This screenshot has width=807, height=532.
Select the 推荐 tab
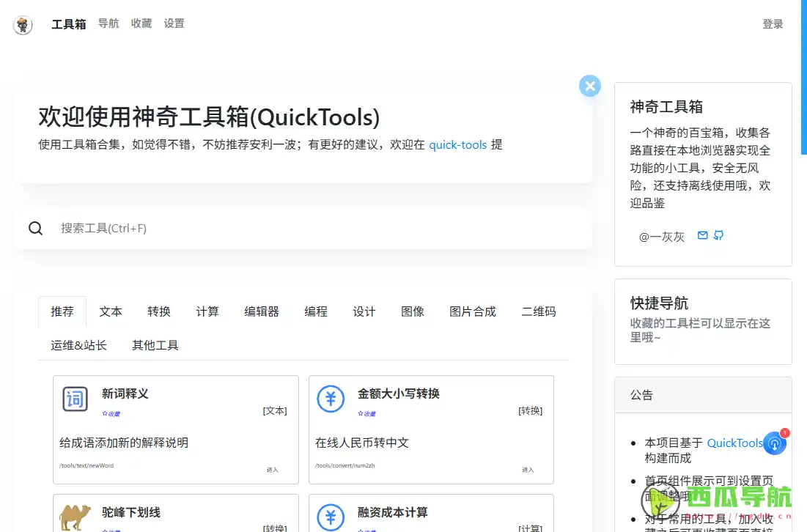click(x=62, y=311)
